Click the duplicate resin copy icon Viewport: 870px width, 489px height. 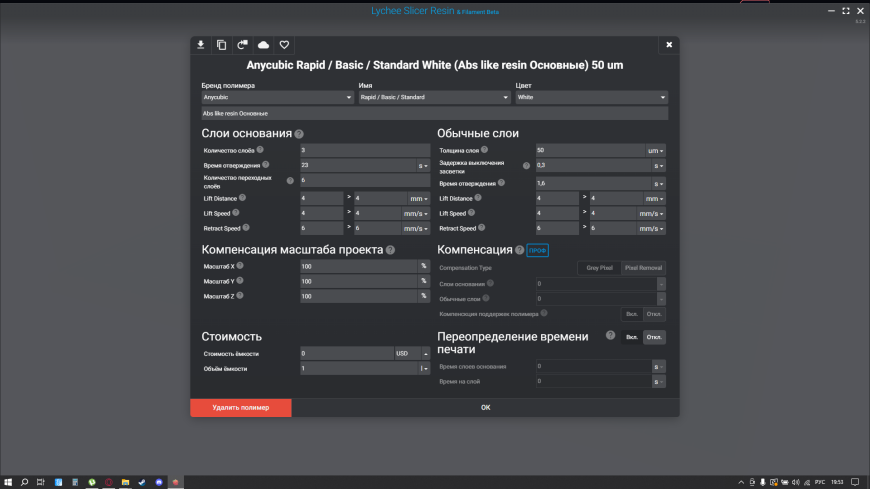point(221,45)
